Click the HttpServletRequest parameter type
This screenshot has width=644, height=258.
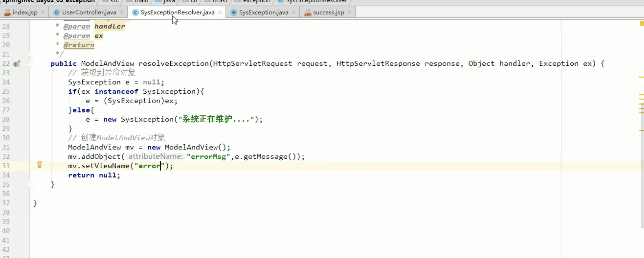click(x=253, y=64)
